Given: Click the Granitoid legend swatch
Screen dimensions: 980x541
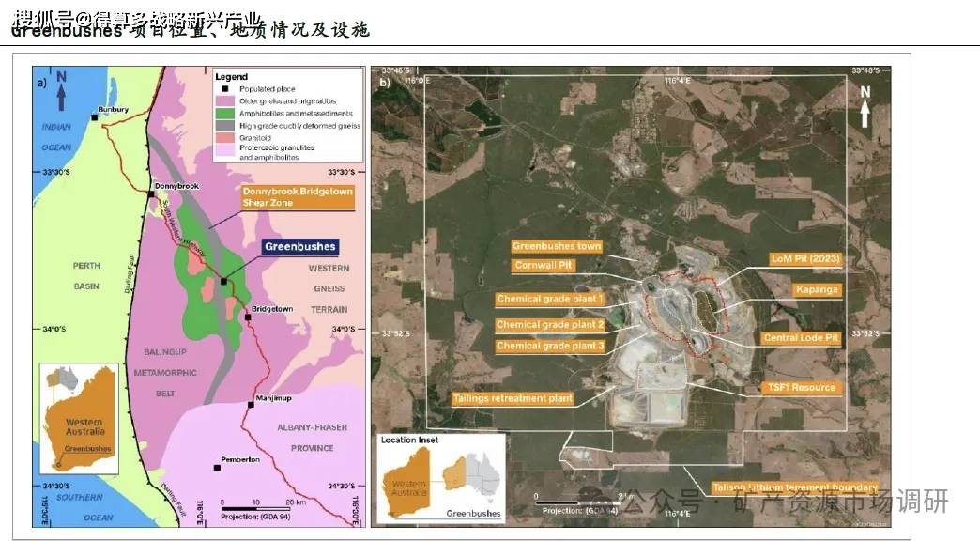Looking at the screenshot, I should [x=225, y=137].
